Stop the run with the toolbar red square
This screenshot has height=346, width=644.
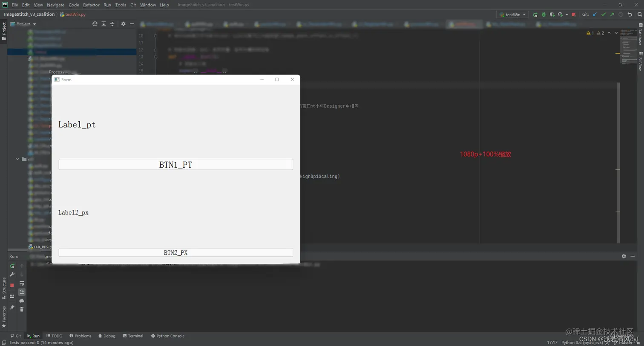click(573, 14)
